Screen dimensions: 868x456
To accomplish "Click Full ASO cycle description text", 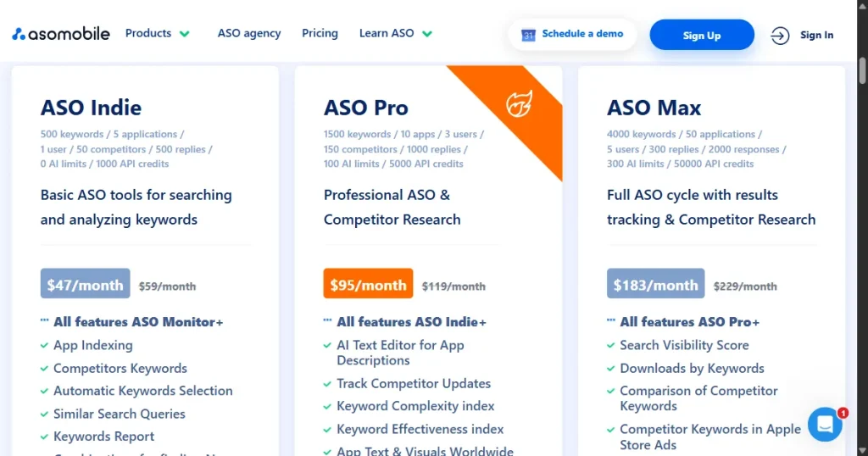I will 711,207.
